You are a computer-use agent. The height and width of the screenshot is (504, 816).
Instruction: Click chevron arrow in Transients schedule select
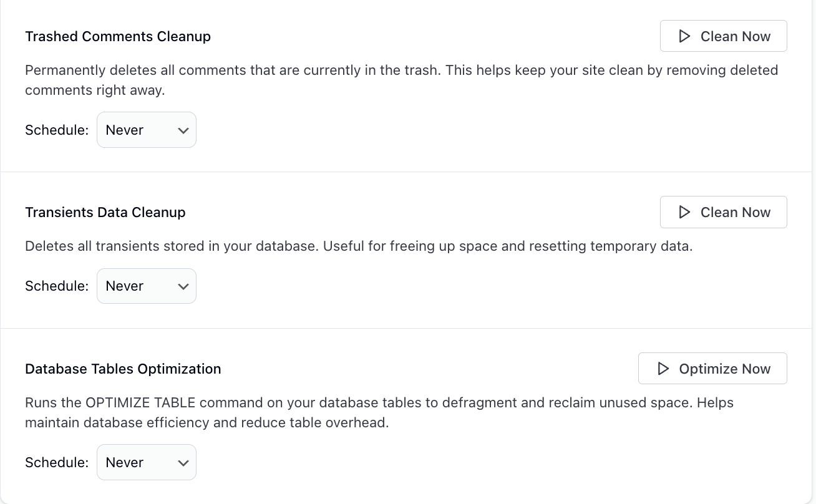(183, 286)
